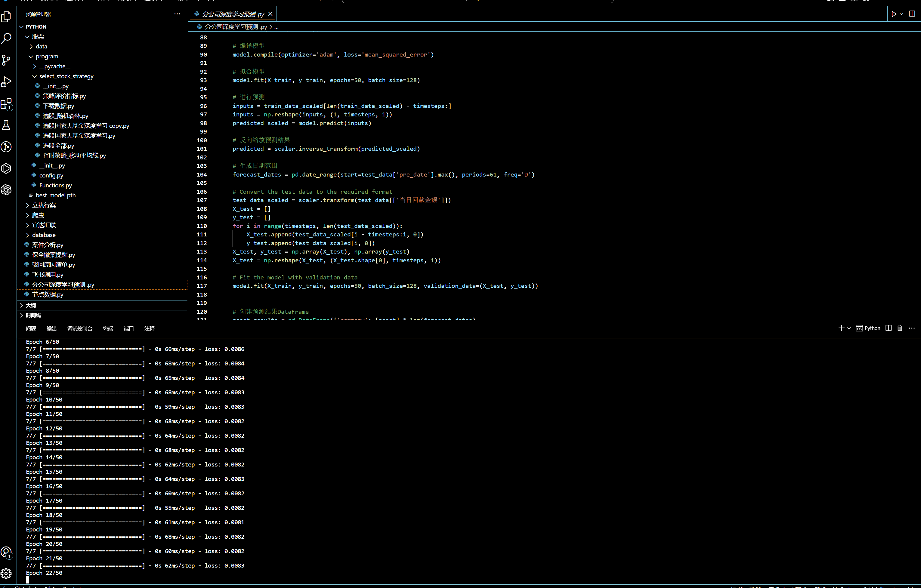Split the terminal panel

(889, 328)
